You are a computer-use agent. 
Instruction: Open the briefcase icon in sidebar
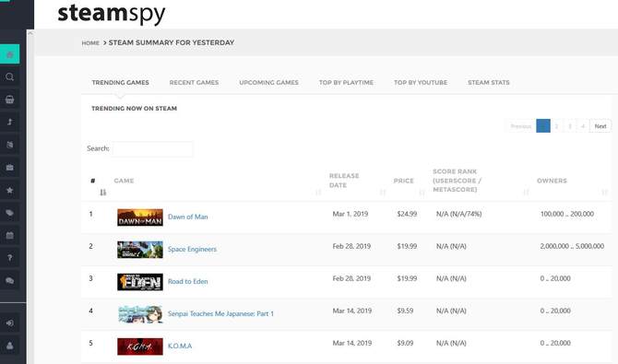(10, 168)
